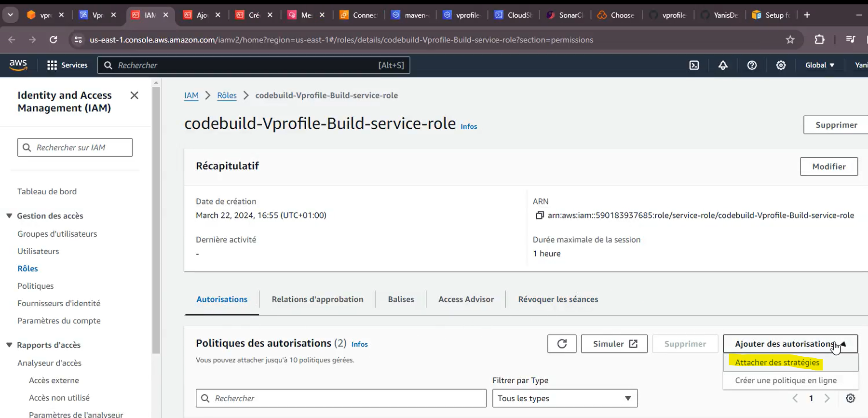Viewport: 868px width, 418px height.
Task: Click the help question mark icon
Action: (752, 65)
